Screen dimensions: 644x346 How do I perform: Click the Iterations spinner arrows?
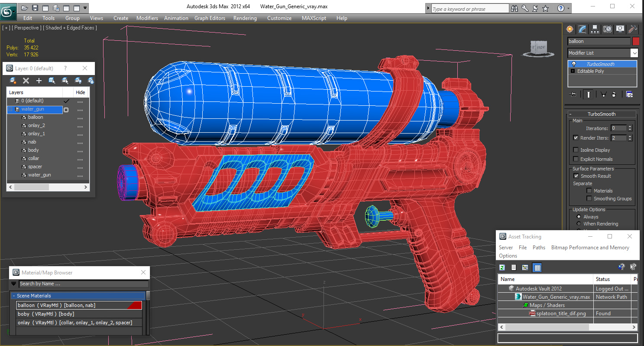point(630,128)
